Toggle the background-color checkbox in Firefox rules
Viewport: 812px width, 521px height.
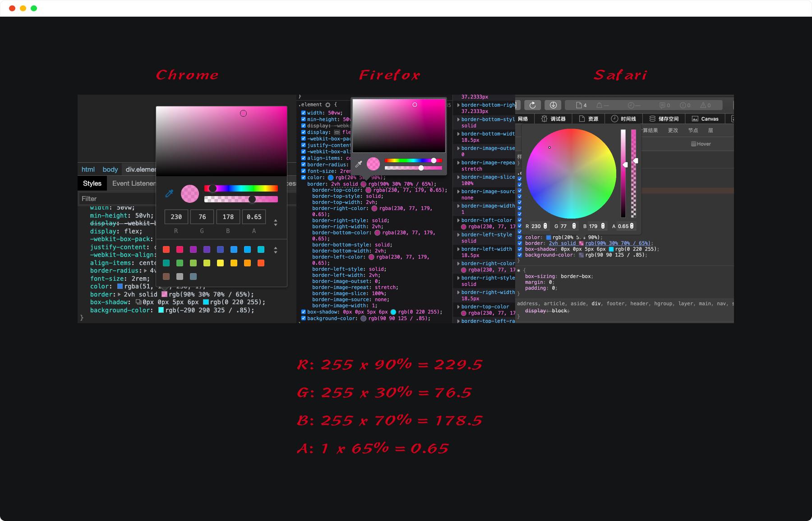pos(304,318)
